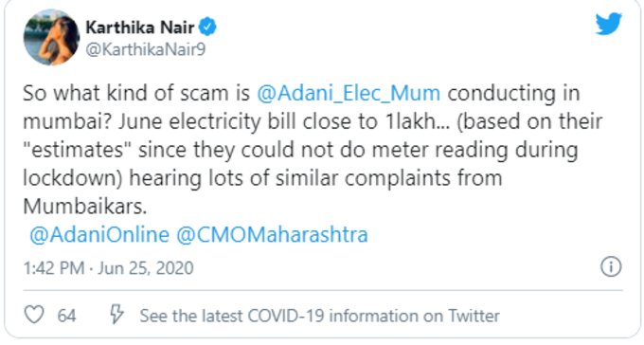Click the Jun 25, 2020 date
This screenshot has height=345, width=644.
tap(146, 268)
